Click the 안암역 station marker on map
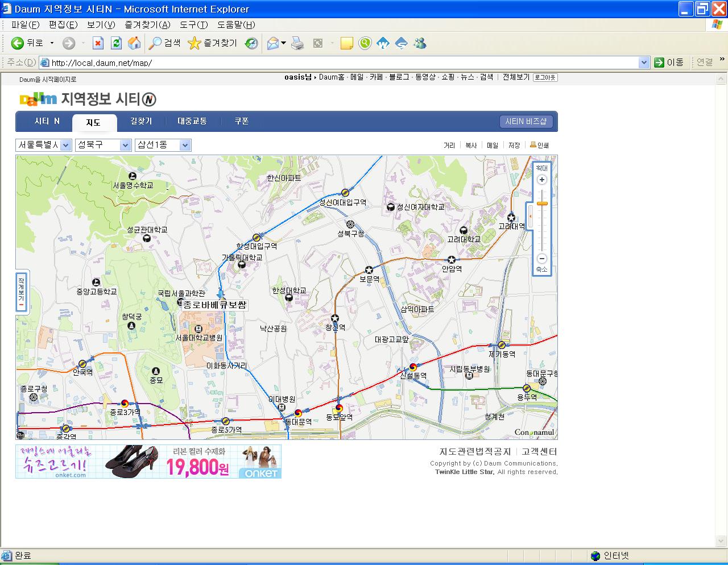Screen dimensions: 728x565 [452, 260]
